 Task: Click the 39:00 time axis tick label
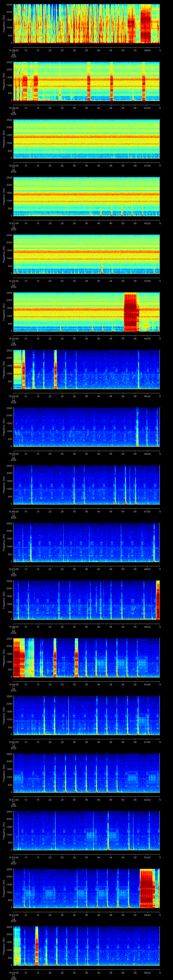147,50
